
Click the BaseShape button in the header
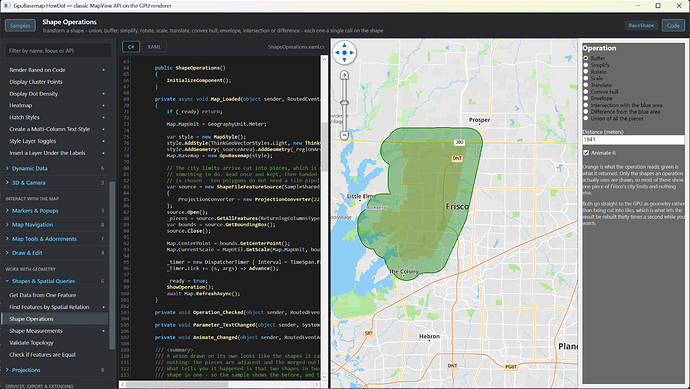pos(641,26)
